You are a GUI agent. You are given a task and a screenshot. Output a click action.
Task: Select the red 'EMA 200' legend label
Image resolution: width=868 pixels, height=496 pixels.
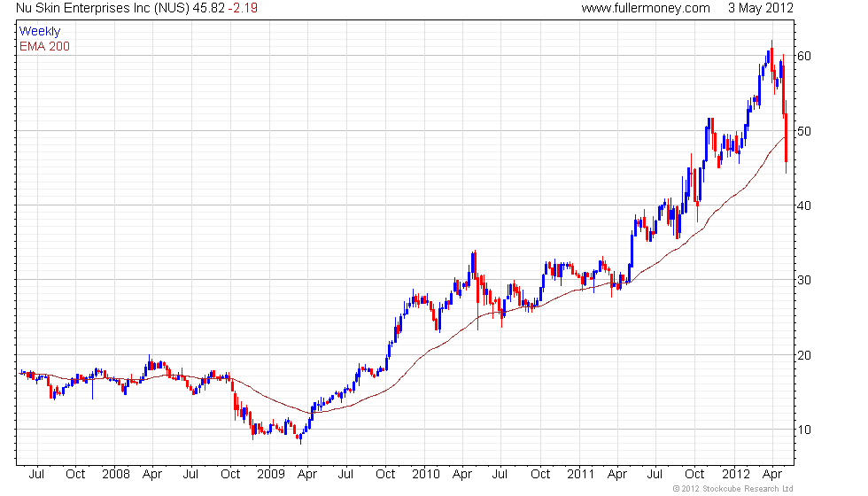tap(45, 46)
